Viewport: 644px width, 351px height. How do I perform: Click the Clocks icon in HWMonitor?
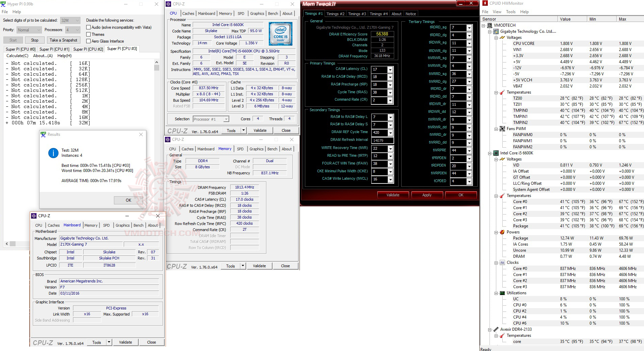click(x=502, y=262)
